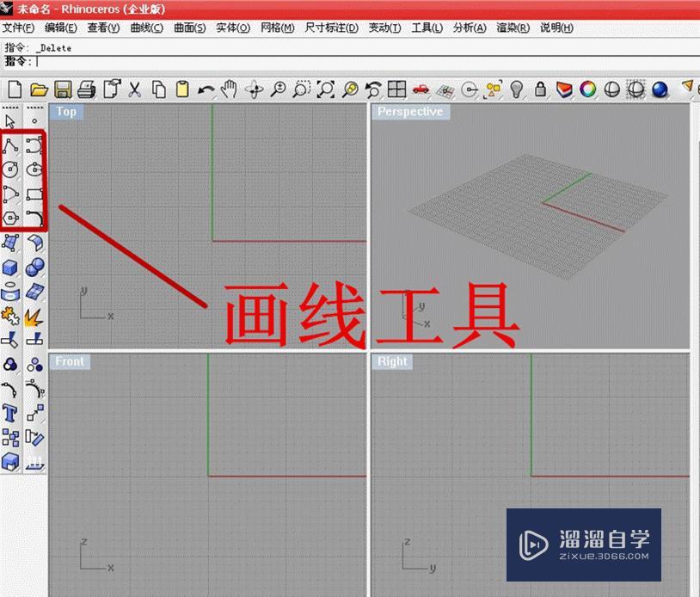
Task: Open the 曲面(S) menu
Action: click(x=190, y=28)
